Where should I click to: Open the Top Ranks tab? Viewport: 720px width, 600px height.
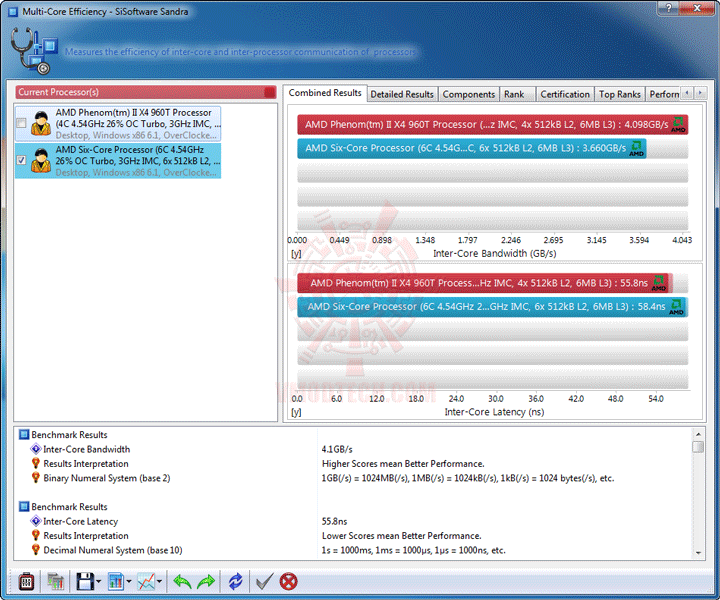[619, 94]
